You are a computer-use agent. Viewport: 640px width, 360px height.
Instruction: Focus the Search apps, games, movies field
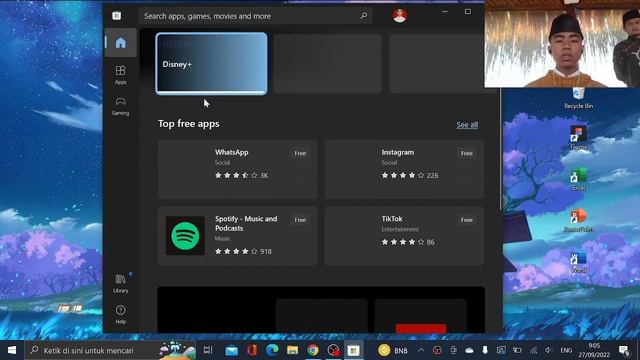(256, 16)
